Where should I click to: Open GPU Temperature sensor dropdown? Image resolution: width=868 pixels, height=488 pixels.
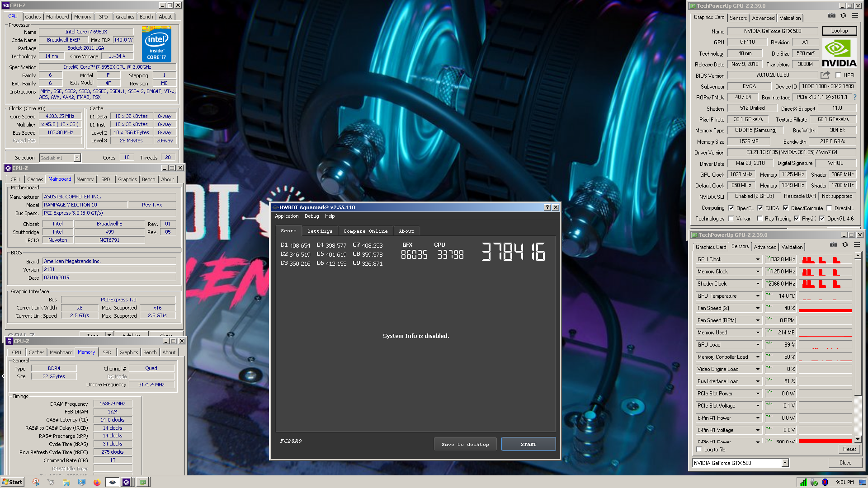[758, 296]
